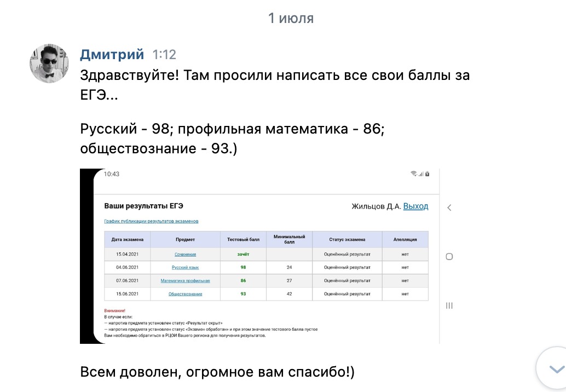
Task: Click the message Всем доволен, огромное вам спасибо
Action: (217, 372)
